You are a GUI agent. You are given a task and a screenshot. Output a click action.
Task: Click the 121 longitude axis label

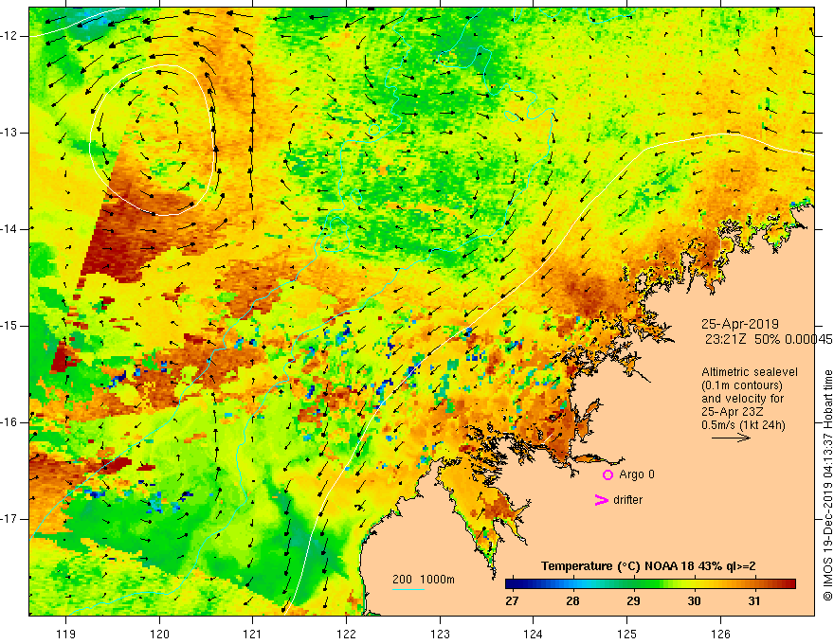[x=252, y=634]
